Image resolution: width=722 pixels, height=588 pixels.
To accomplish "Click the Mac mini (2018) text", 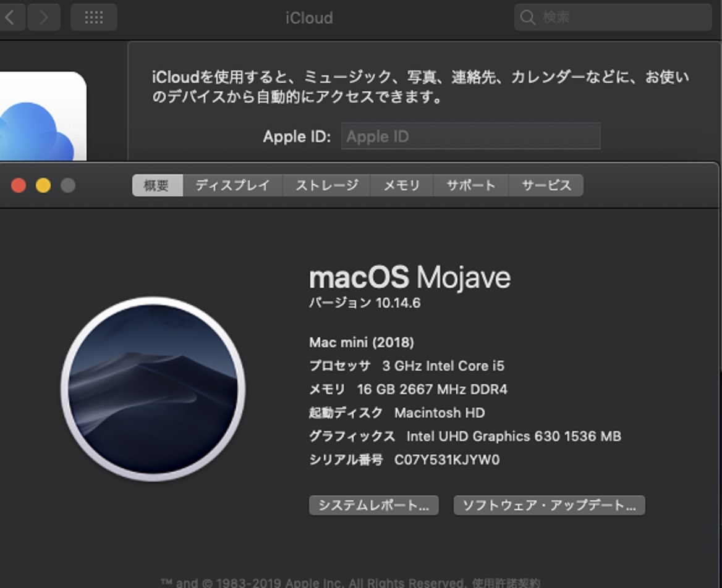I will (362, 342).
